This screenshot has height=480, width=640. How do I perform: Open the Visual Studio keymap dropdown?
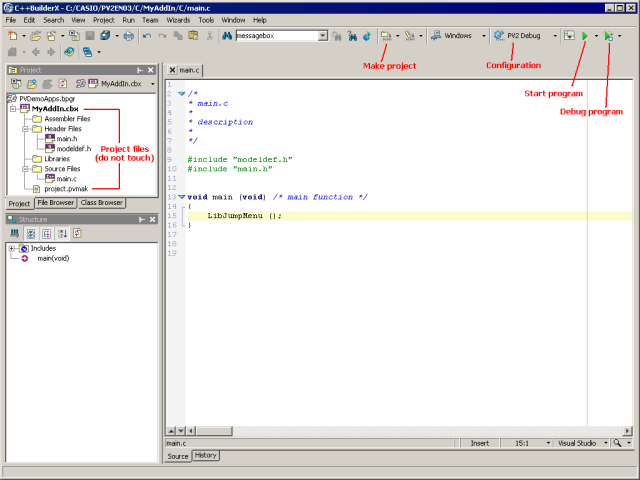(x=606, y=443)
